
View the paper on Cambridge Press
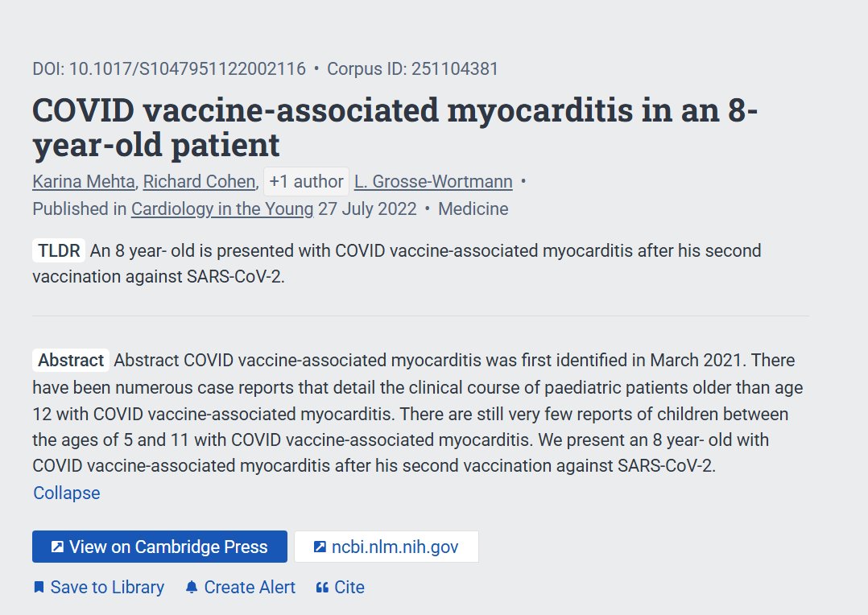(x=159, y=547)
